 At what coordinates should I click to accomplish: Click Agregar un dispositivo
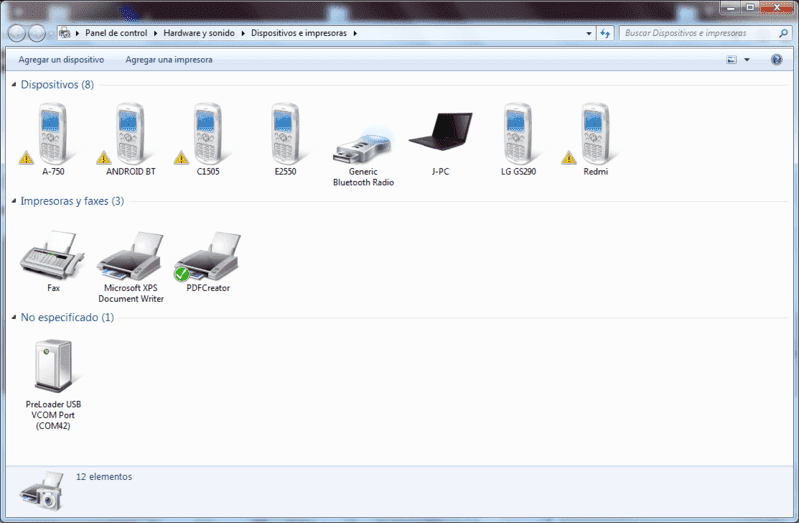(x=61, y=60)
